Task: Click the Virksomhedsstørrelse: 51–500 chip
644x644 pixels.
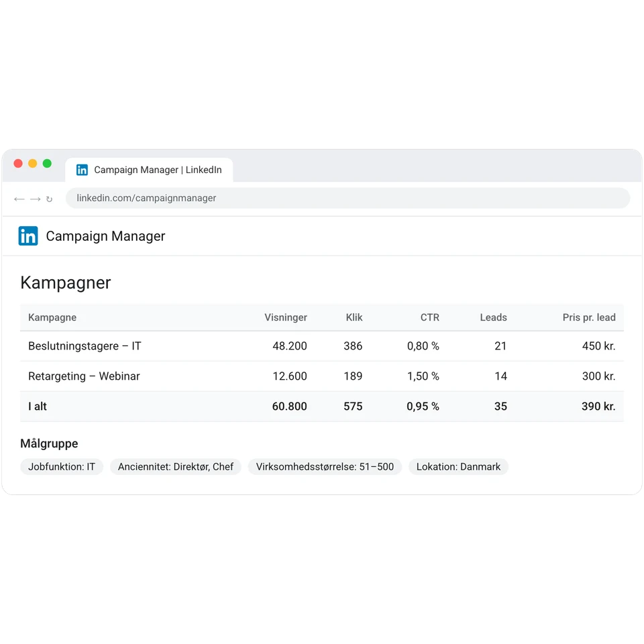Action: (x=325, y=467)
